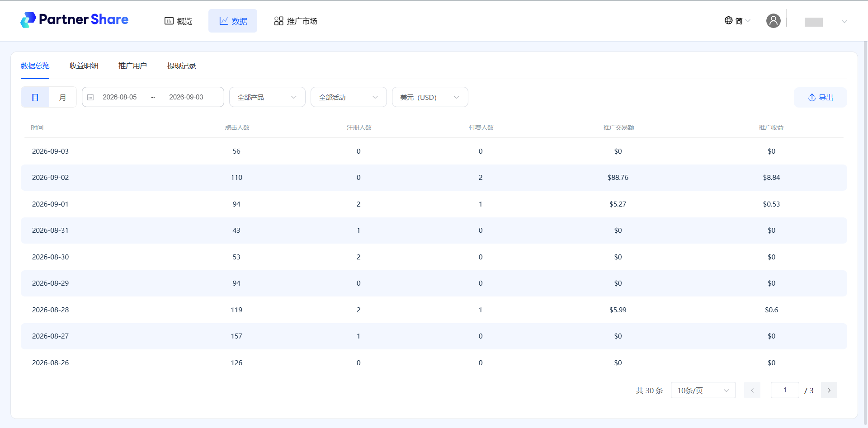Click the $88.76 transaction amount
868x428 pixels.
pos(618,178)
